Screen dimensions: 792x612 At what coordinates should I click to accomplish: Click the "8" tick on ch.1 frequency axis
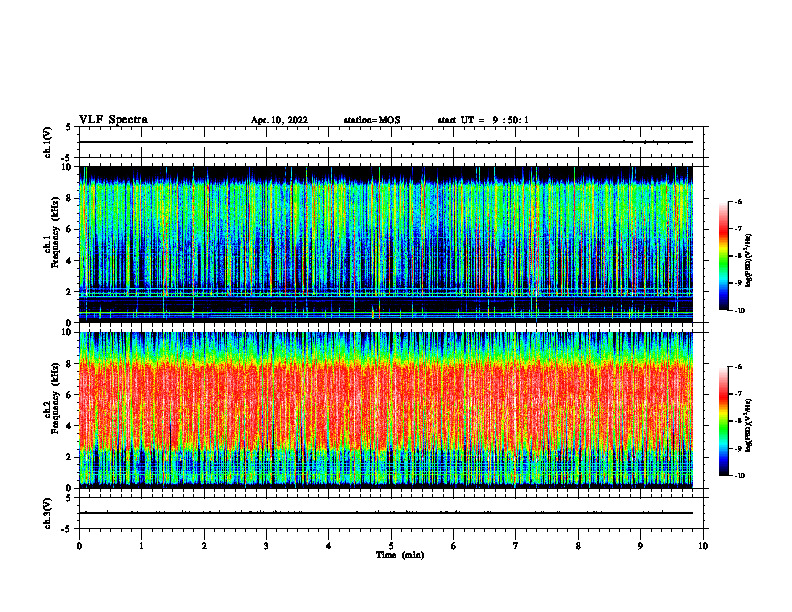[x=70, y=198]
